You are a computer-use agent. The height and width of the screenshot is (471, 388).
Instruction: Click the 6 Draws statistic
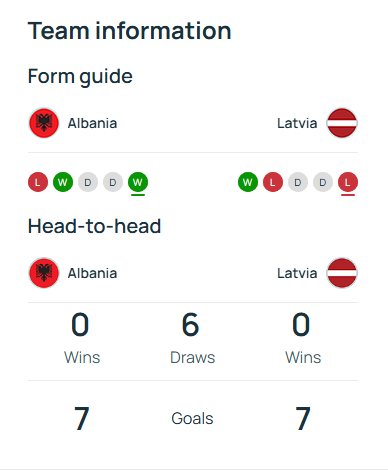[x=192, y=338]
